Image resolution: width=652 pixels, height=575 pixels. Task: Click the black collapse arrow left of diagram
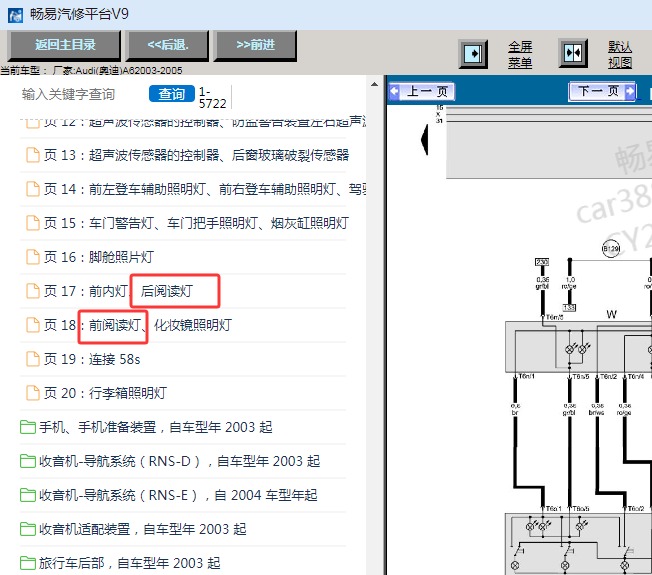[425, 140]
